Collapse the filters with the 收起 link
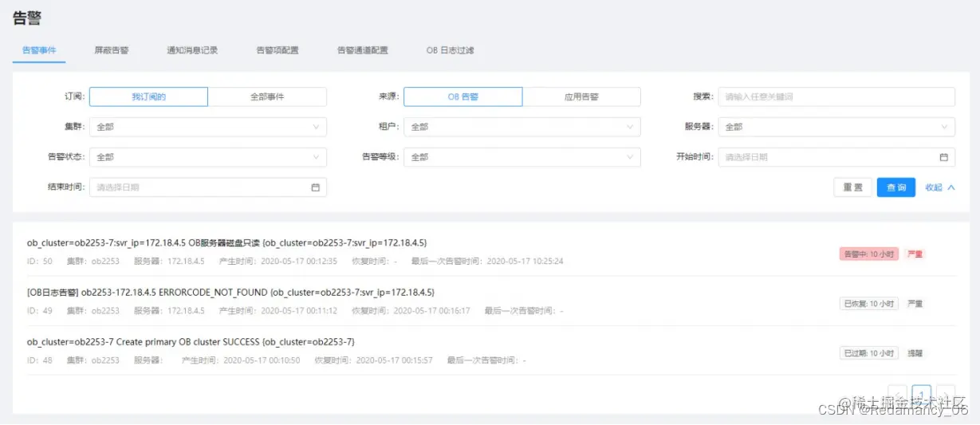Screen dimensions: 980x425 pyautogui.click(x=934, y=187)
